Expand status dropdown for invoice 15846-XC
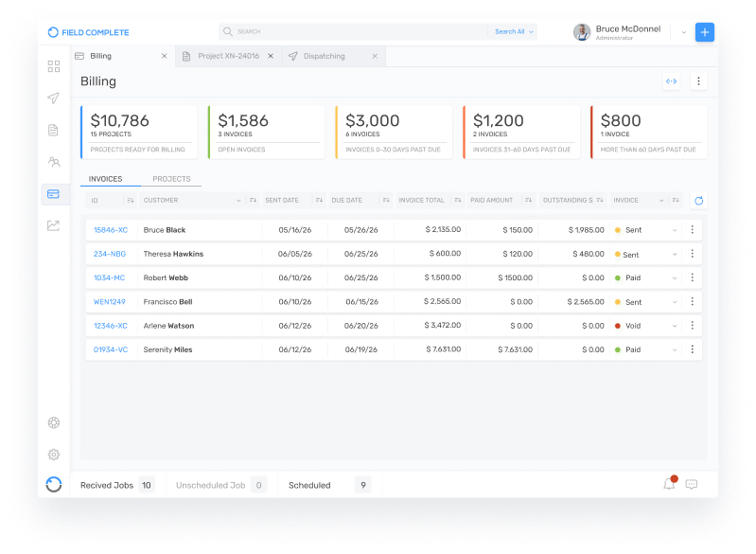The image size is (756, 554). [675, 230]
